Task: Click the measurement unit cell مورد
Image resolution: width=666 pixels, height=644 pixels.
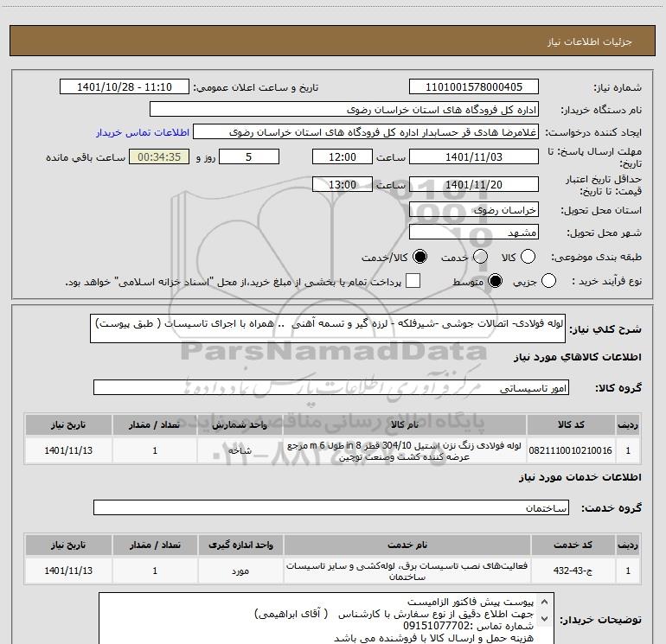Action: [x=240, y=571]
